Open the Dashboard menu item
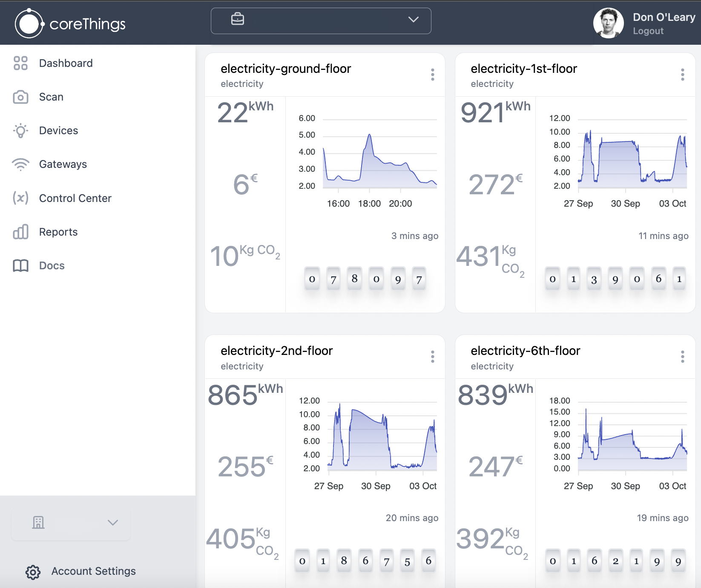701x588 pixels. coord(66,63)
